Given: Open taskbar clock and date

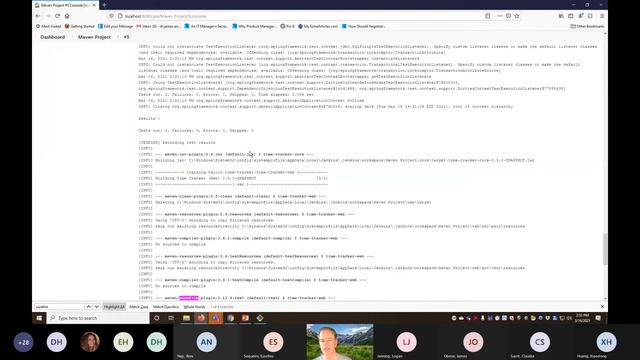Looking at the screenshot, I should 582,318.
